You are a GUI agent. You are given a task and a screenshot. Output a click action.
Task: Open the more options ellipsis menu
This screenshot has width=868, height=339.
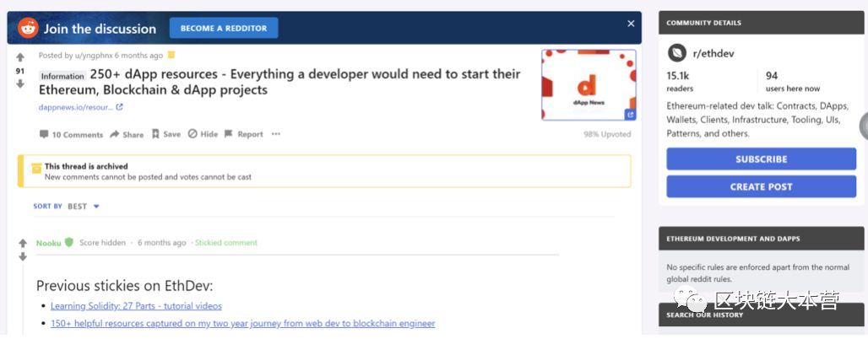point(275,134)
